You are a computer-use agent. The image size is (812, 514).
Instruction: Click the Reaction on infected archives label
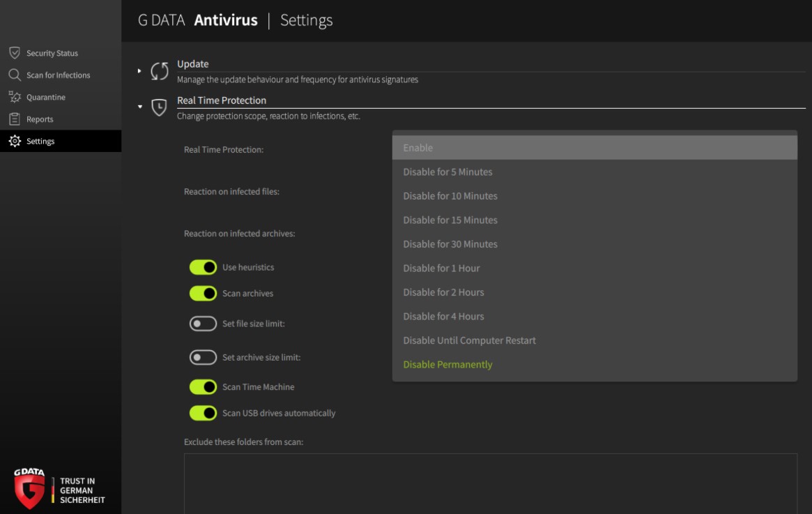coord(239,233)
